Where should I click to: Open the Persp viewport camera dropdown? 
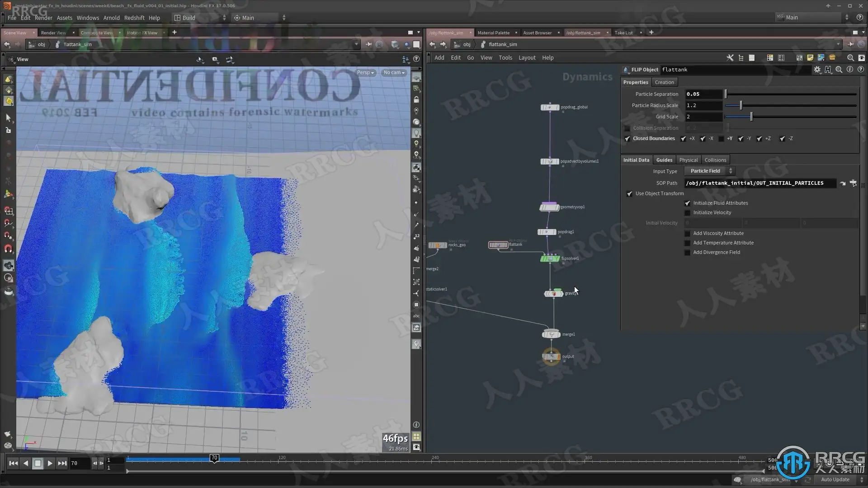[365, 73]
